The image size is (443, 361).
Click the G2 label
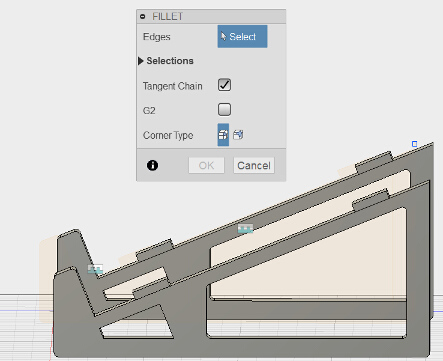coord(149,110)
